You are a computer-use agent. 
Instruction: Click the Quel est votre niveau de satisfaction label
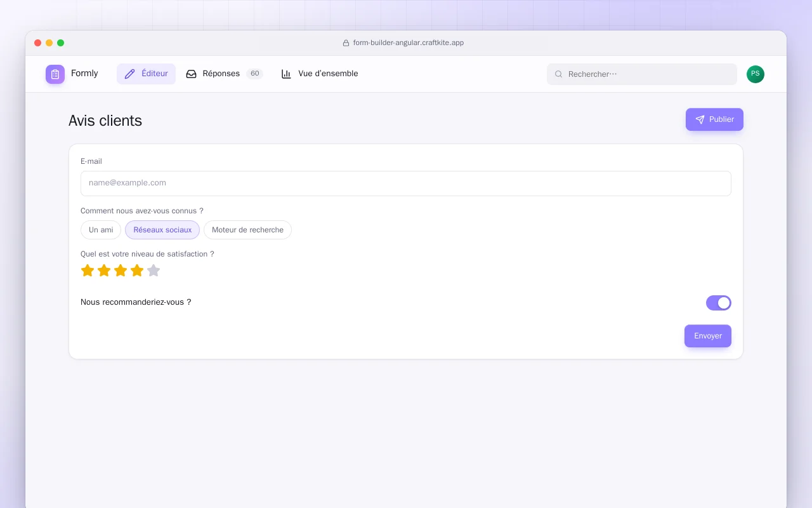[147, 254]
